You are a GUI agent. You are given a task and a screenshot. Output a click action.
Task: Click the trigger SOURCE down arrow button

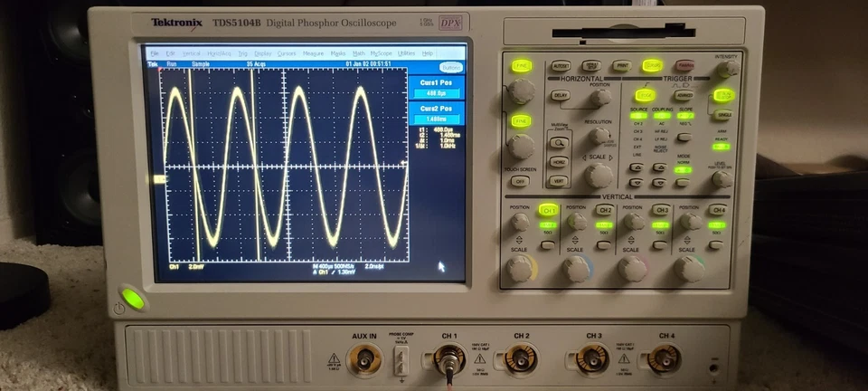click(636, 182)
